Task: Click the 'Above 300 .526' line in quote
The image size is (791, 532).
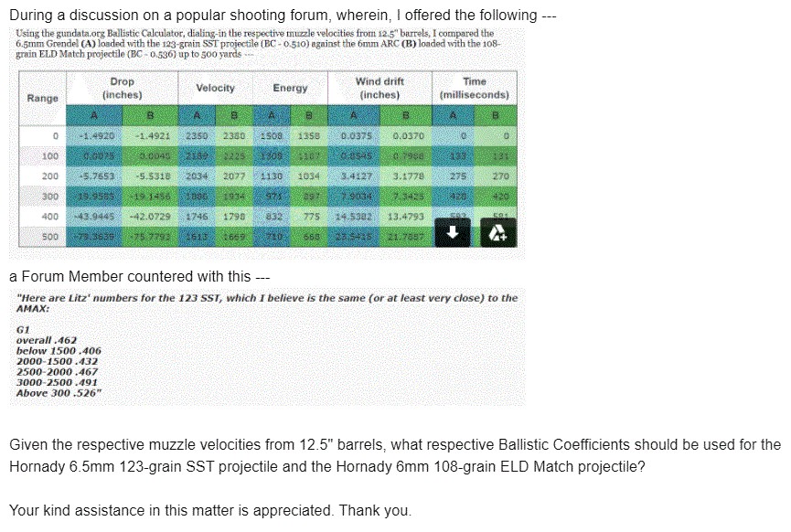Action: tap(59, 393)
